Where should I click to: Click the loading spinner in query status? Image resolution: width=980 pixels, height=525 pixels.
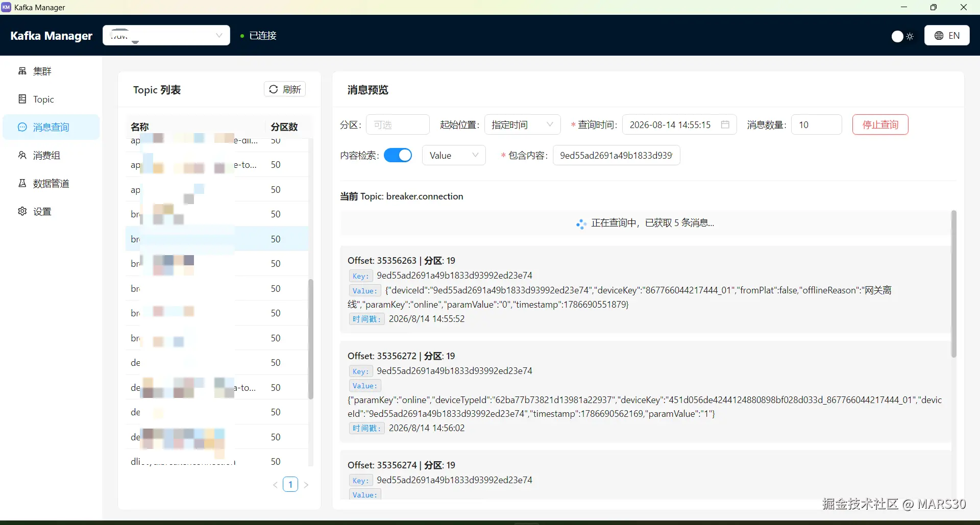click(x=581, y=224)
